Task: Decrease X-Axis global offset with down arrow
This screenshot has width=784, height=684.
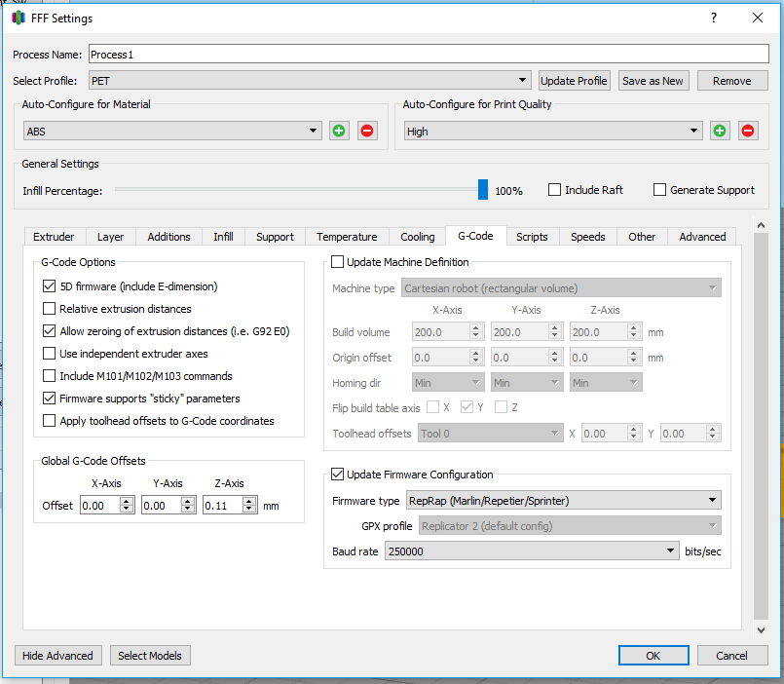Action: tap(127, 510)
